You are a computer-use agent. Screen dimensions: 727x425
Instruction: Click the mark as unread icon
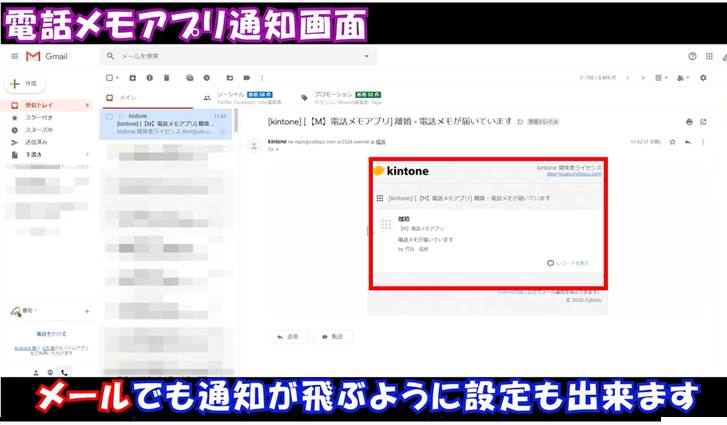[x=189, y=78]
